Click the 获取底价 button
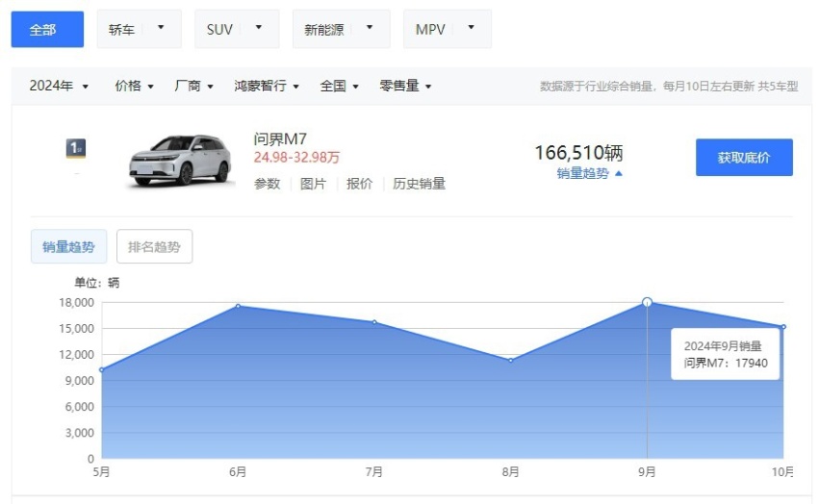Screen dimensions: 820x504 744,158
